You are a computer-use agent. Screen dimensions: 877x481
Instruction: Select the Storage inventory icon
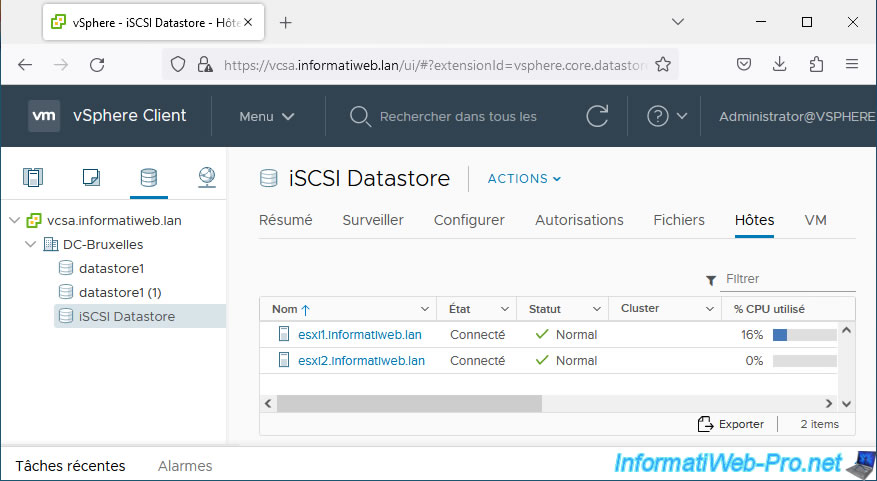click(x=149, y=178)
